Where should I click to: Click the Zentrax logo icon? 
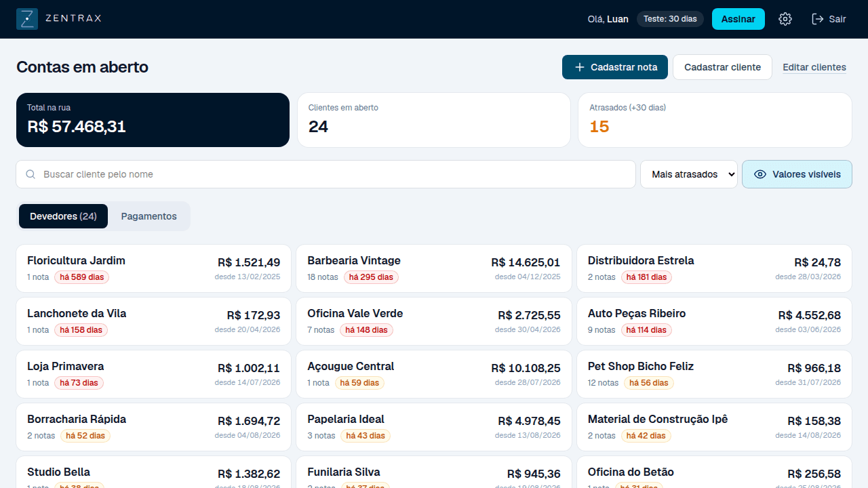[x=27, y=19]
